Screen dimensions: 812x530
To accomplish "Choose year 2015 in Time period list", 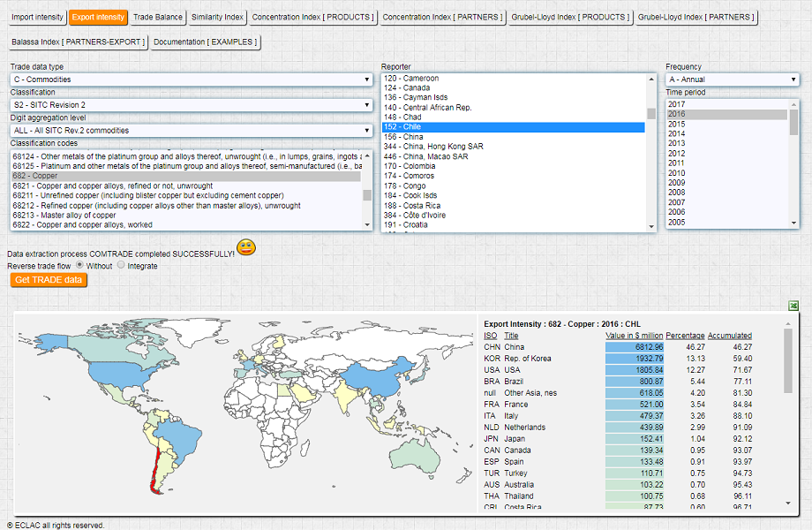I will pyautogui.click(x=677, y=124).
